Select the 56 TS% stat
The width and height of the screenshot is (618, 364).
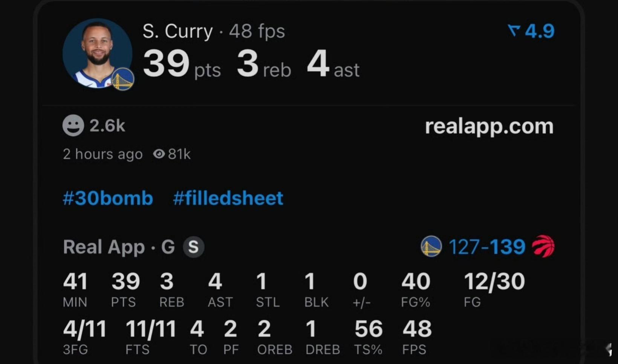pyautogui.click(x=368, y=329)
